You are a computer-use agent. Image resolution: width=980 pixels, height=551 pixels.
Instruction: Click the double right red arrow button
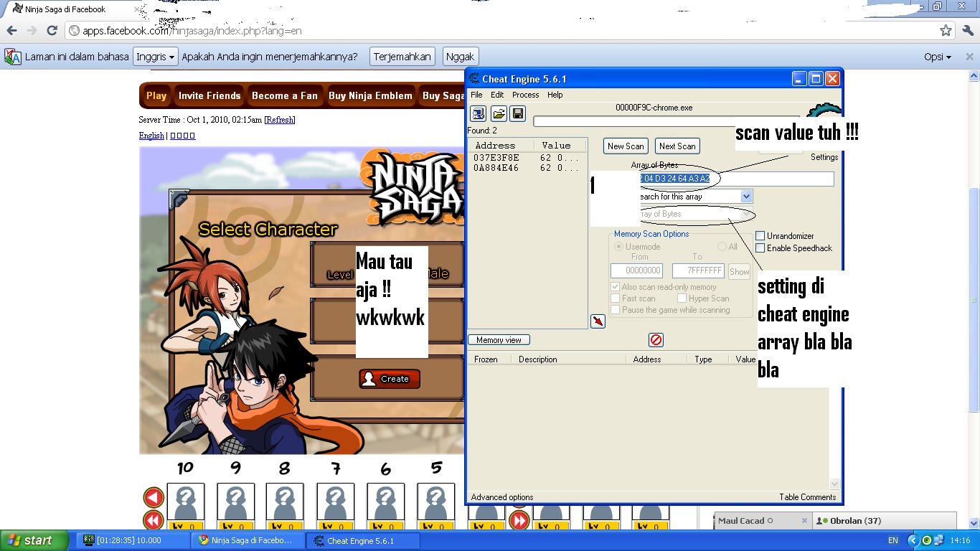point(519,519)
